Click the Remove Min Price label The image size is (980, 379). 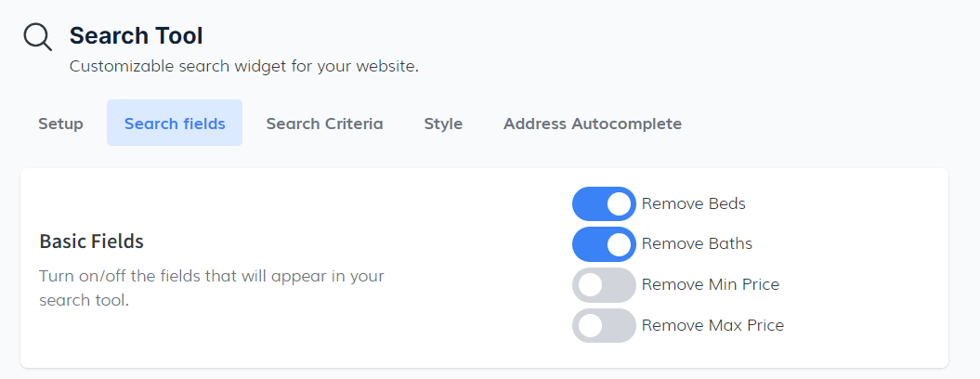pyautogui.click(x=710, y=285)
